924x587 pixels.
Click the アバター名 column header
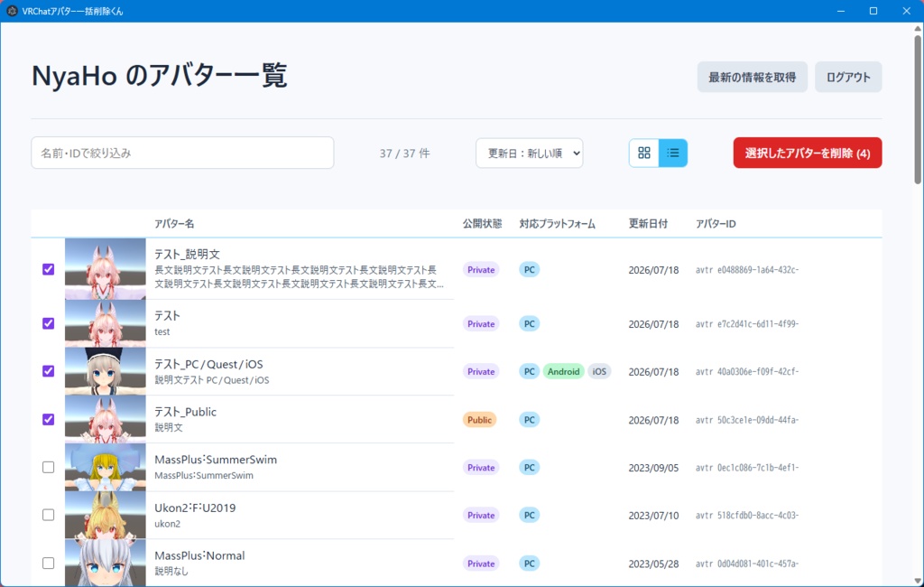click(x=174, y=224)
